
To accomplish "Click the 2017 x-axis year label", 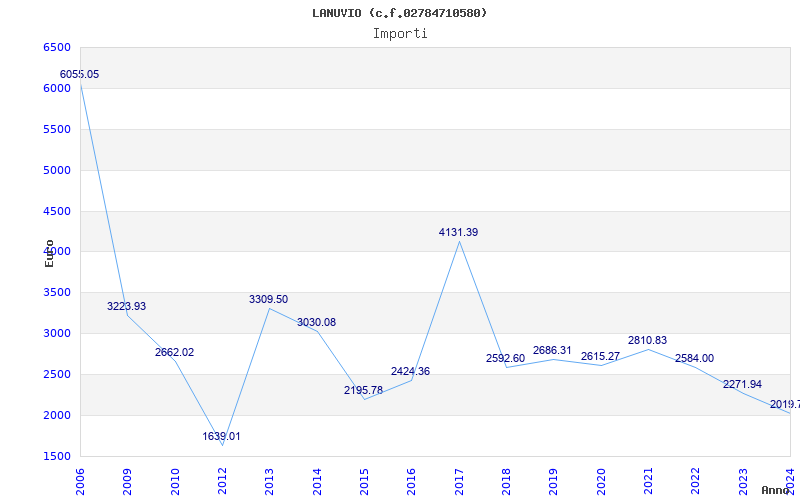I will pyautogui.click(x=459, y=482).
